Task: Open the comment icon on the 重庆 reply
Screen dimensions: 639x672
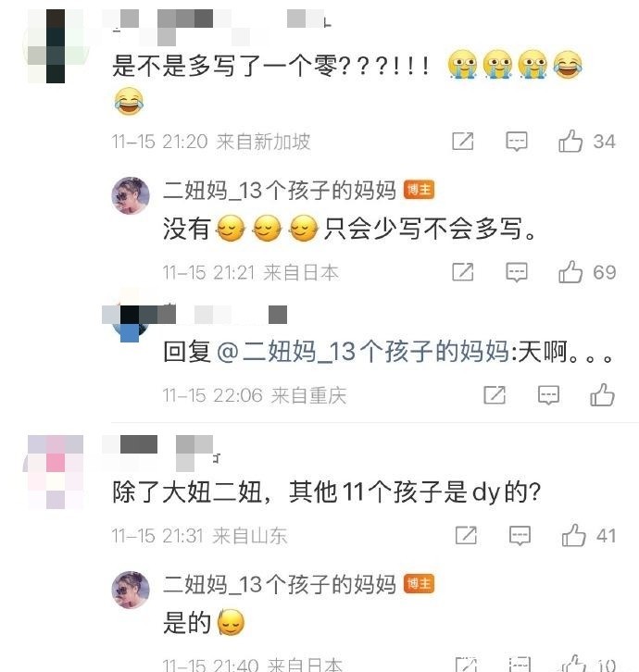Action: click(x=548, y=394)
